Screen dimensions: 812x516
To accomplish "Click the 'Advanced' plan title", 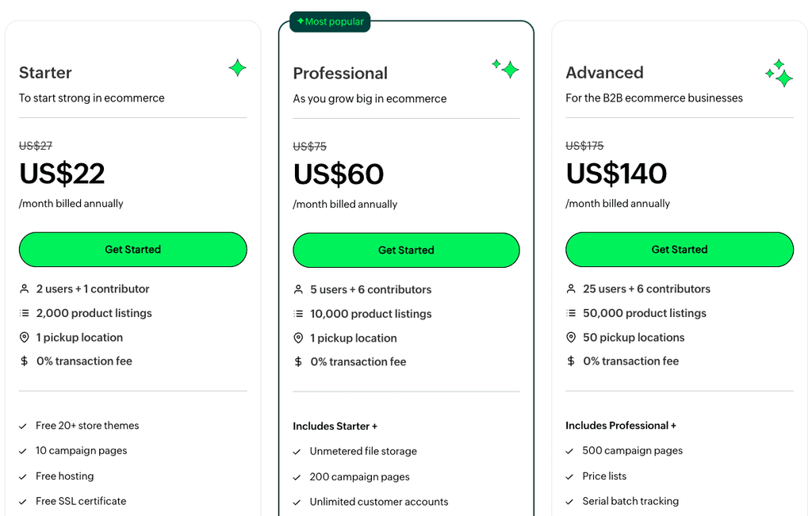I will tap(604, 72).
